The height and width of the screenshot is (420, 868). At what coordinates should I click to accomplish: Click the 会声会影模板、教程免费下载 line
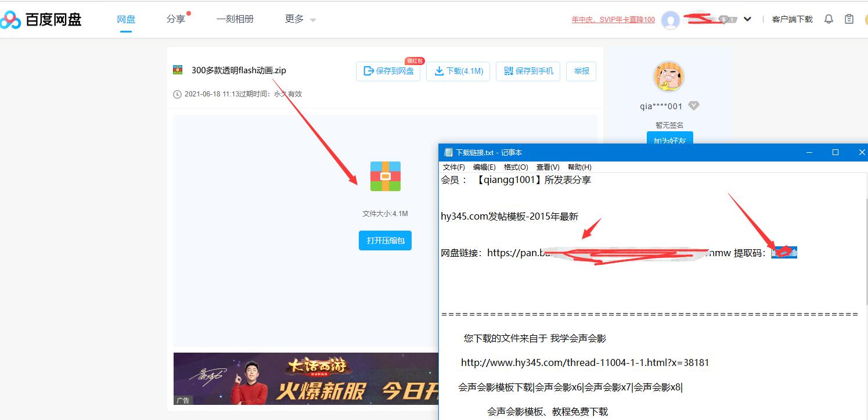tap(548, 411)
